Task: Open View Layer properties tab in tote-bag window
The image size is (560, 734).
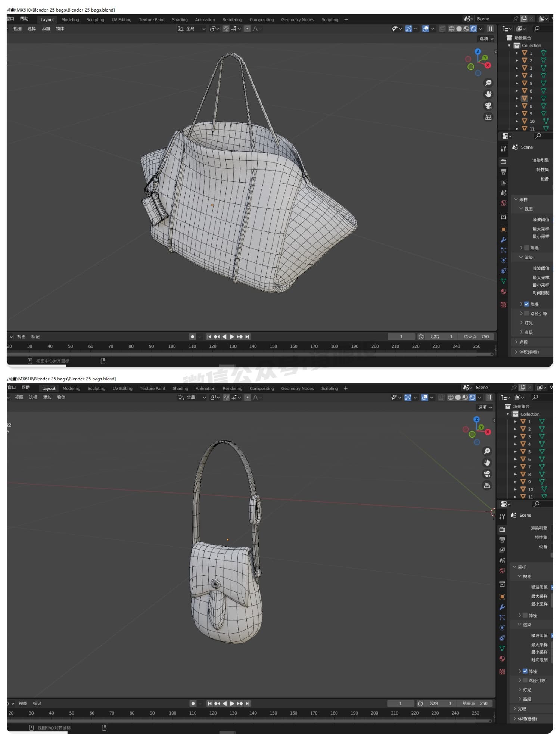Action: [x=503, y=182]
